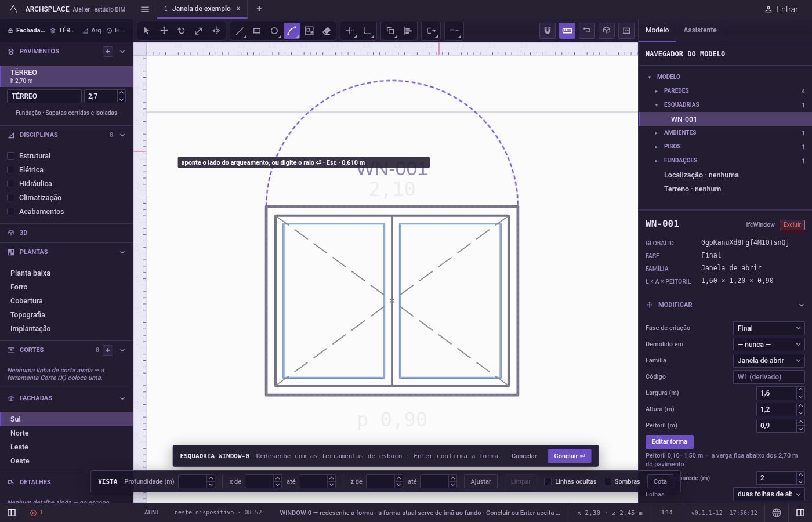
Task: Select the arrow selection tool
Action: (x=146, y=31)
